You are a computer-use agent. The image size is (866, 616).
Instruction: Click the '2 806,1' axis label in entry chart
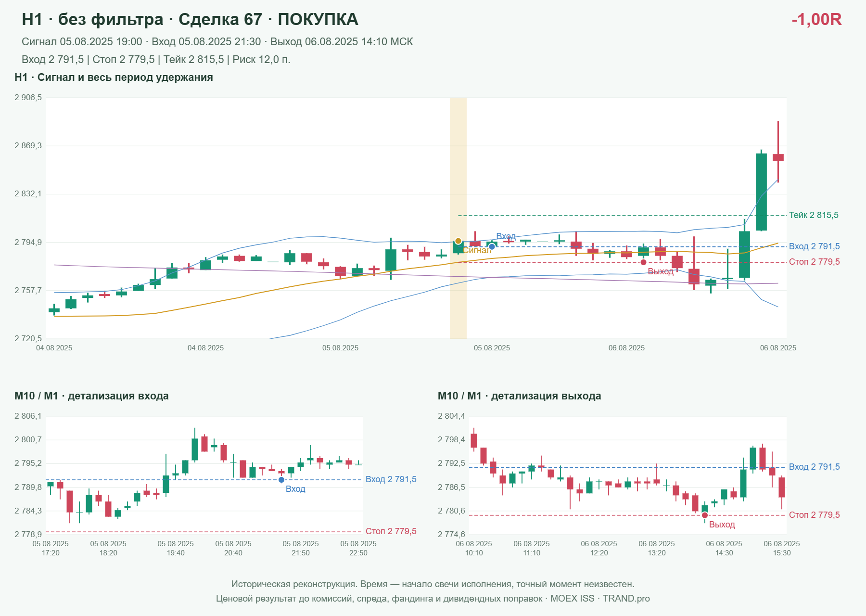point(28,416)
